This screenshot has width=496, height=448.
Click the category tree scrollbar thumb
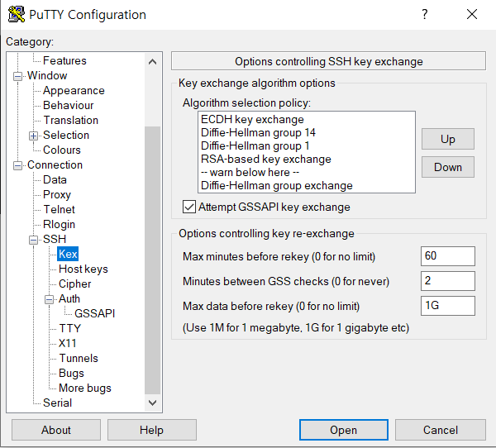pyautogui.click(x=152, y=260)
